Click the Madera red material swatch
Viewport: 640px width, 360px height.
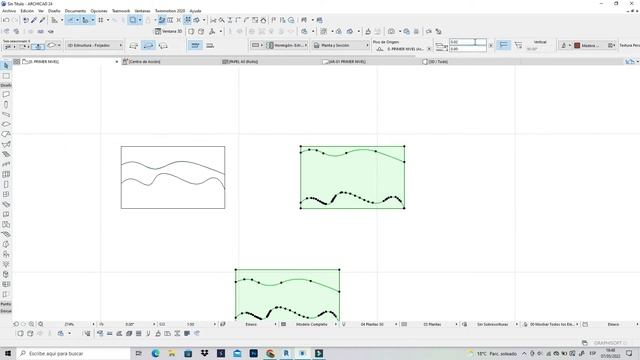point(577,45)
